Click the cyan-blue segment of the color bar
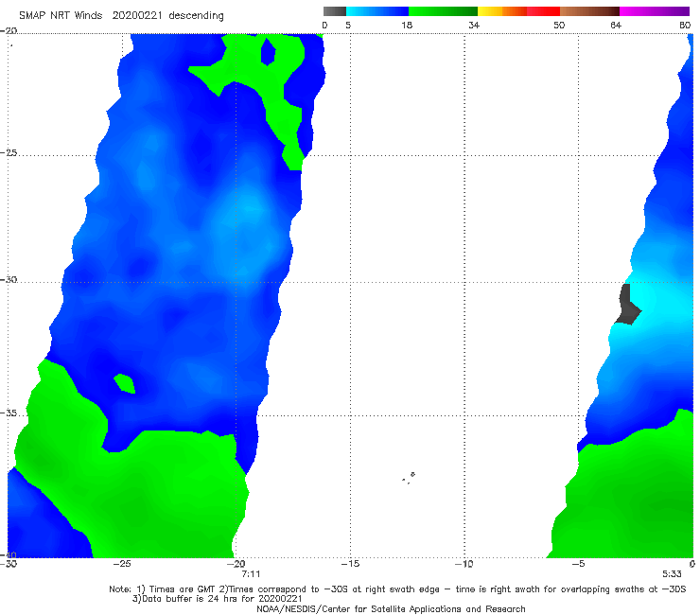This screenshot has height=615, width=700. pyautogui.click(x=377, y=11)
